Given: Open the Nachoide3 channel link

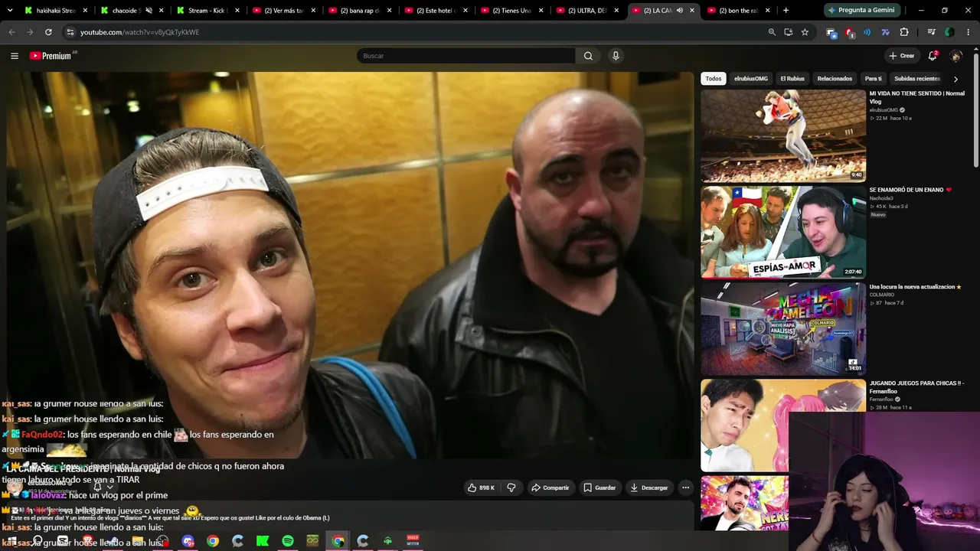Looking at the screenshot, I should pyautogui.click(x=881, y=198).
